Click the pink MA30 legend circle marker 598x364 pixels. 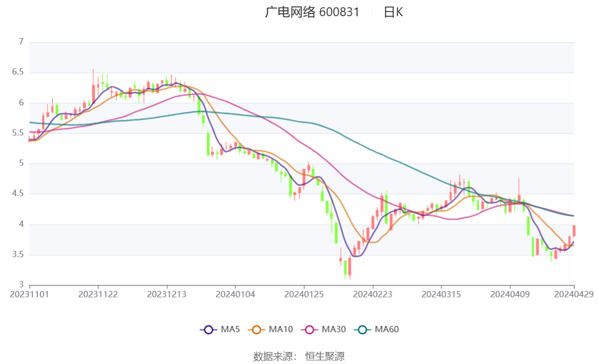coord(309,330)
